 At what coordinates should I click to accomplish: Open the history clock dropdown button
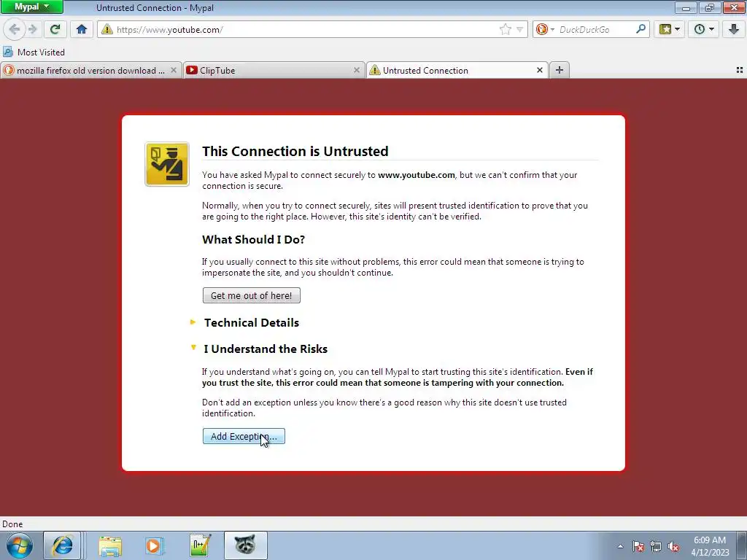coord(704,29)
